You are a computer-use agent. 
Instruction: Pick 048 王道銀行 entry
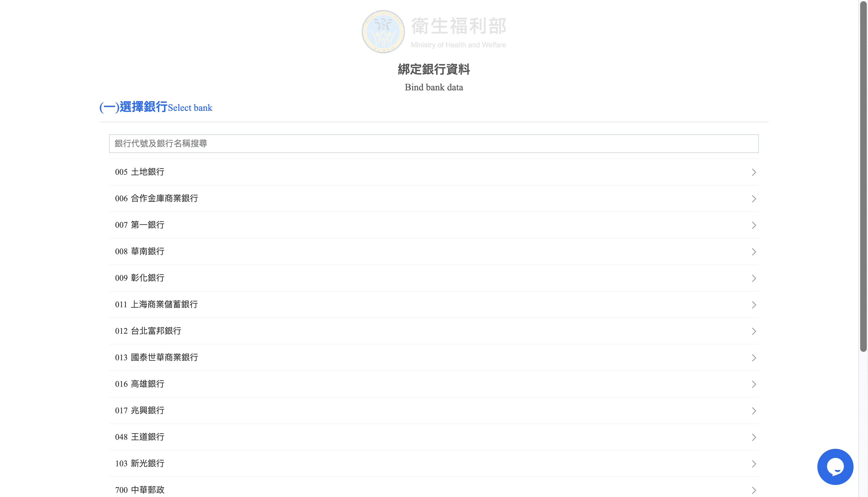(x=434, y=437)
